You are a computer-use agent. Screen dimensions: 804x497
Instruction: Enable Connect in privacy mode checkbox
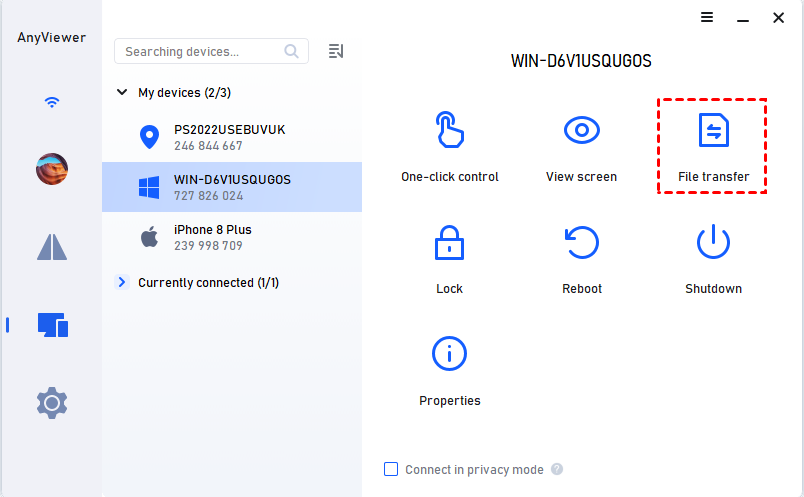click(391, 469)
